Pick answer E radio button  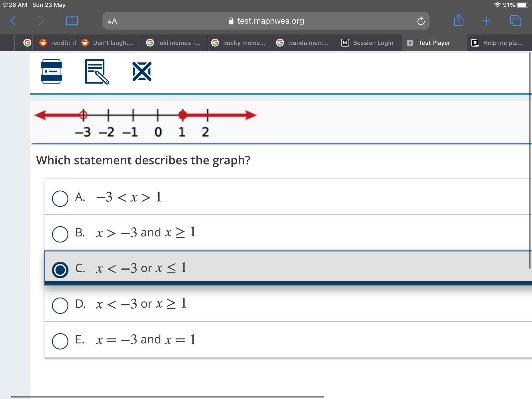pos(60,341)
